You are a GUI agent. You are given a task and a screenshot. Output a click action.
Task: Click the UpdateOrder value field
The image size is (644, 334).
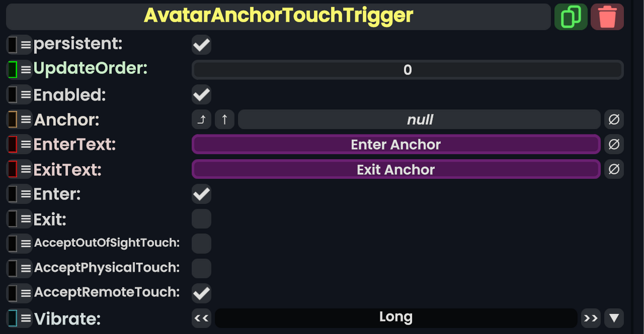coord(407,70)
